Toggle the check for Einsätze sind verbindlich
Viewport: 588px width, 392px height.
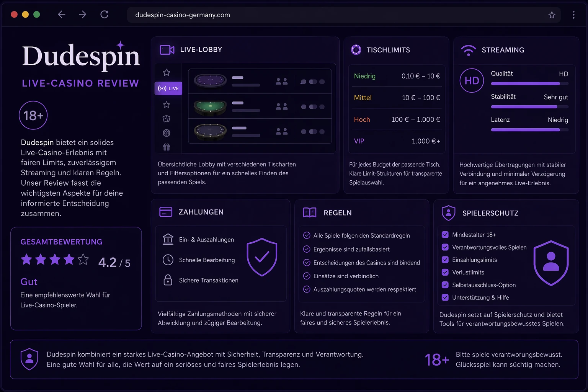(307, 276)
